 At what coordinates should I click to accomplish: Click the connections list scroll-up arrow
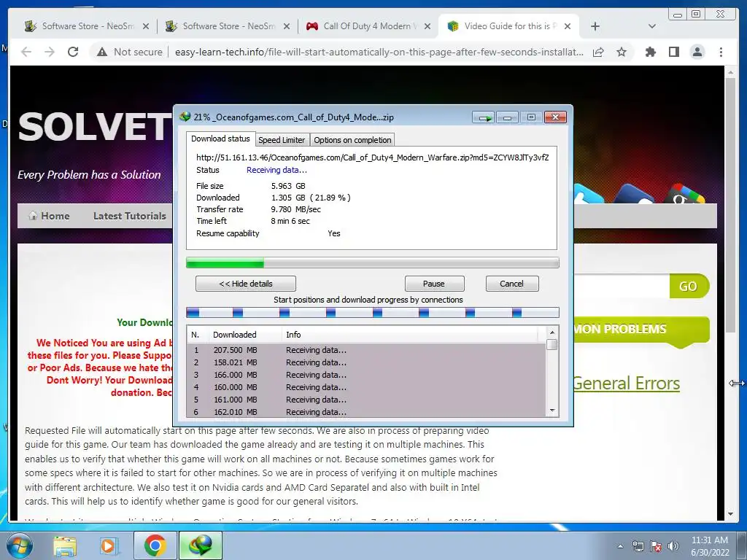(552, 332)
